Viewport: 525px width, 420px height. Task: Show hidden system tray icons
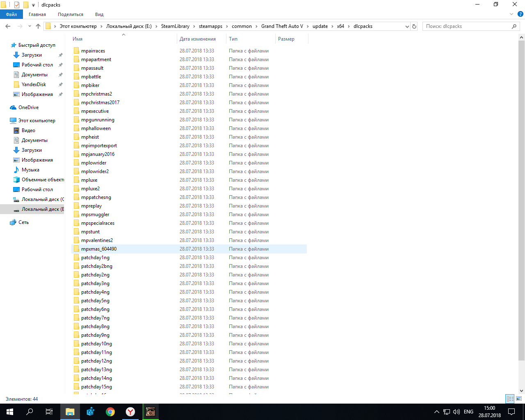(x=436, y=412)
